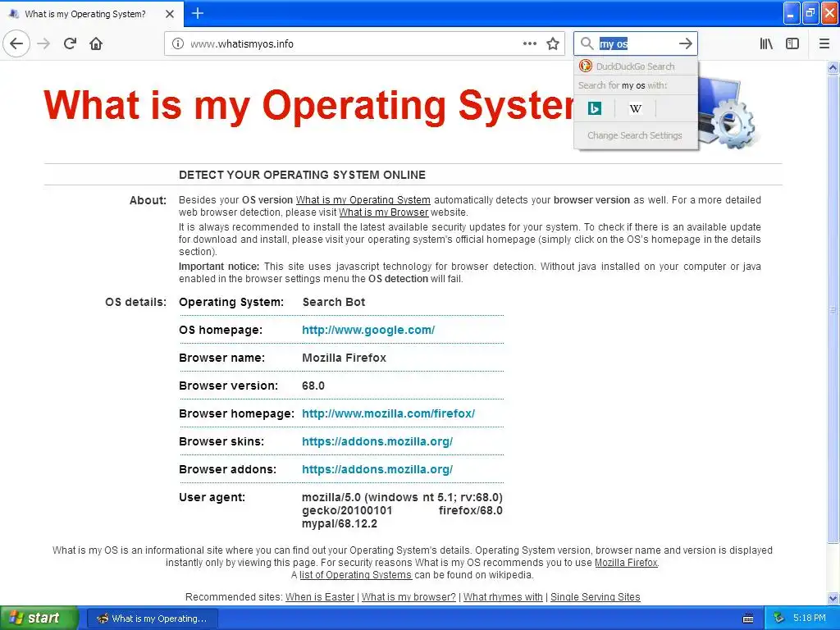Search with the Bing engine icon
Image resolution: width=840 pixels, height=630 pixels.
[x=594, y=108]
